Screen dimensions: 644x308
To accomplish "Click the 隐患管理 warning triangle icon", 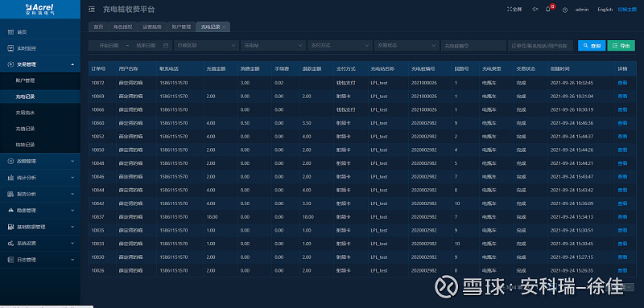I will tap(10, 210).
